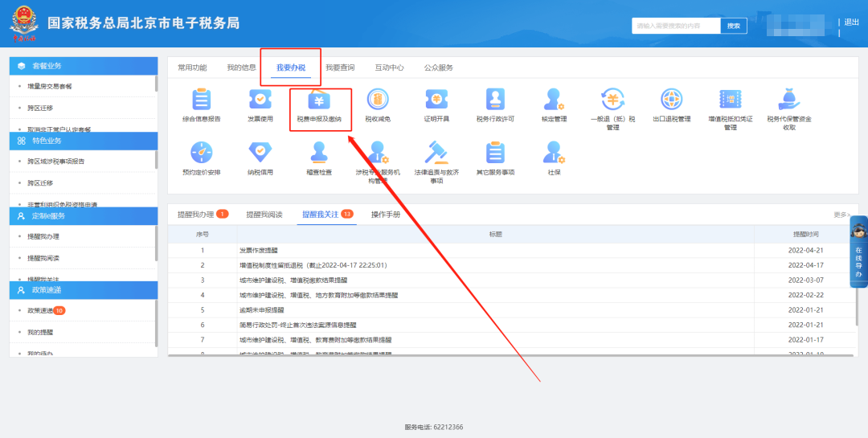Click 退出 to log out

coord(851,23)
